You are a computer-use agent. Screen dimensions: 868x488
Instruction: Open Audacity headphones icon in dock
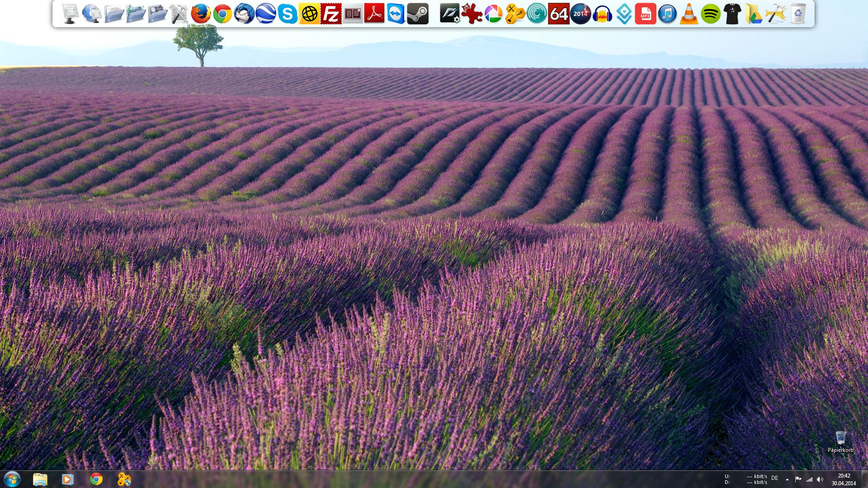click(x=602, y=14)
